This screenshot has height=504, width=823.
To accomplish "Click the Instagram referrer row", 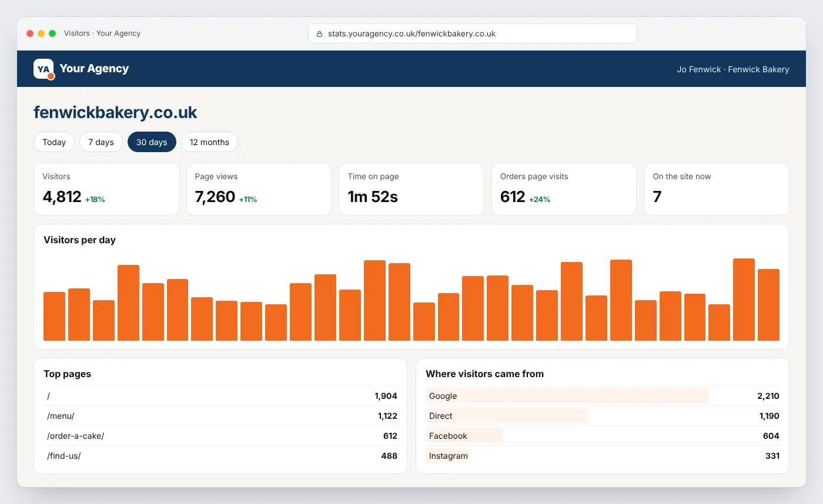I will 603,456.
